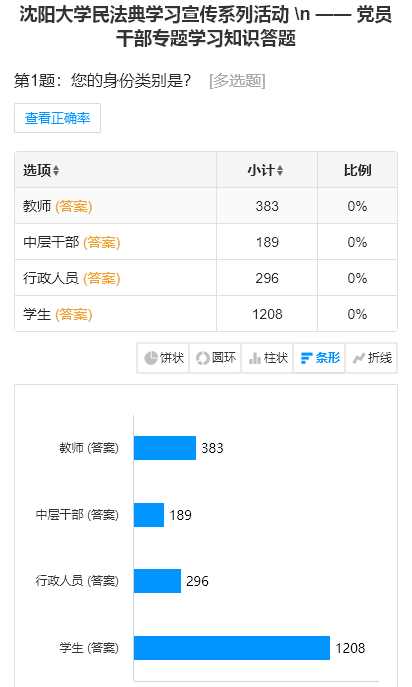The height and width of the screenshot is (687, 412).
Task: Click the 教师 (答案) chart axis label
Action: [89, 448]
